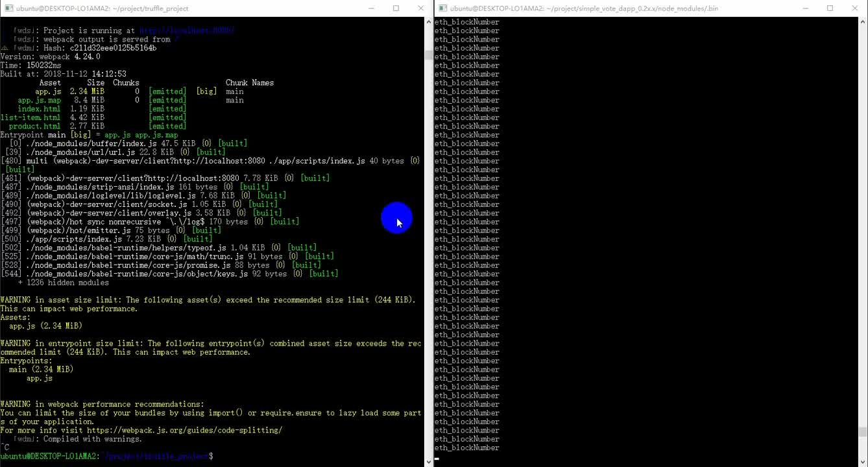
Task: Click scroll-up arrow of simple_vote_dapp terminal scrollbar
Action: click(863, 21)
